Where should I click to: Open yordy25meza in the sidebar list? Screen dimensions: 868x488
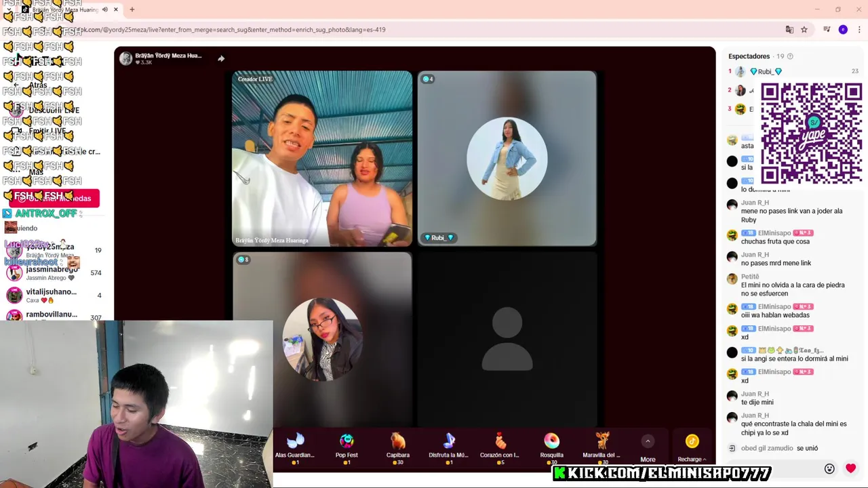tap(53, 250)
